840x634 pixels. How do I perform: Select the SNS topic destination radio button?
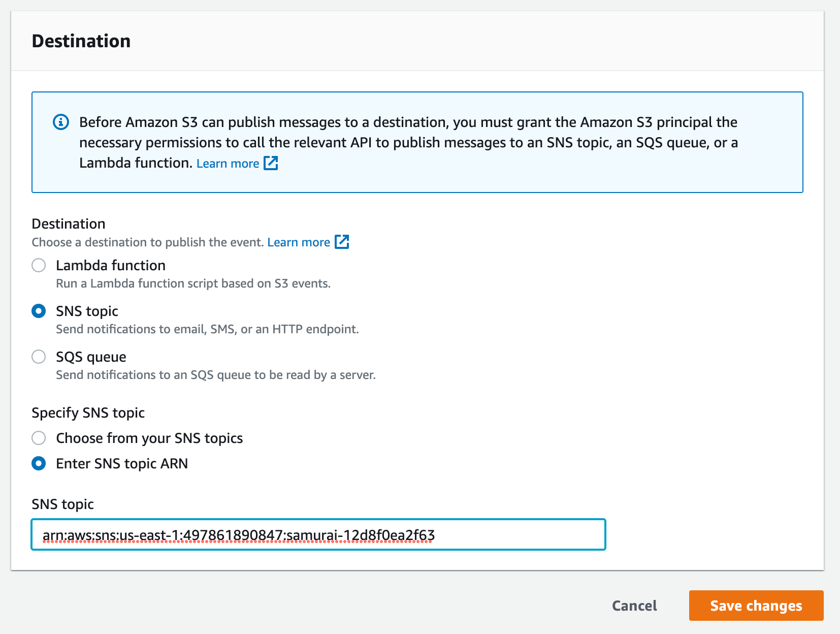(39, 311)
